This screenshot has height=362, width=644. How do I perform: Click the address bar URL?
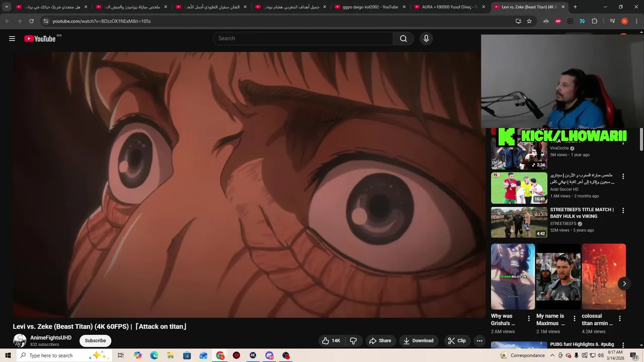(102, 21)
